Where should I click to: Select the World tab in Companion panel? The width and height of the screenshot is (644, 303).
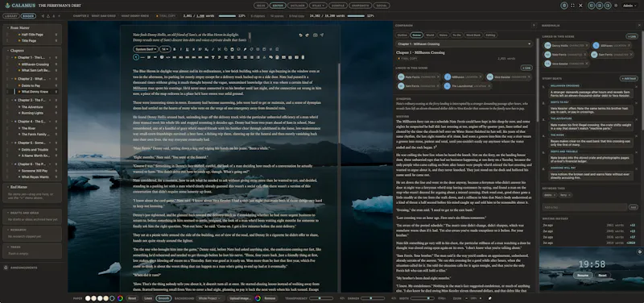pyautogui.click(x=430, y=35)
